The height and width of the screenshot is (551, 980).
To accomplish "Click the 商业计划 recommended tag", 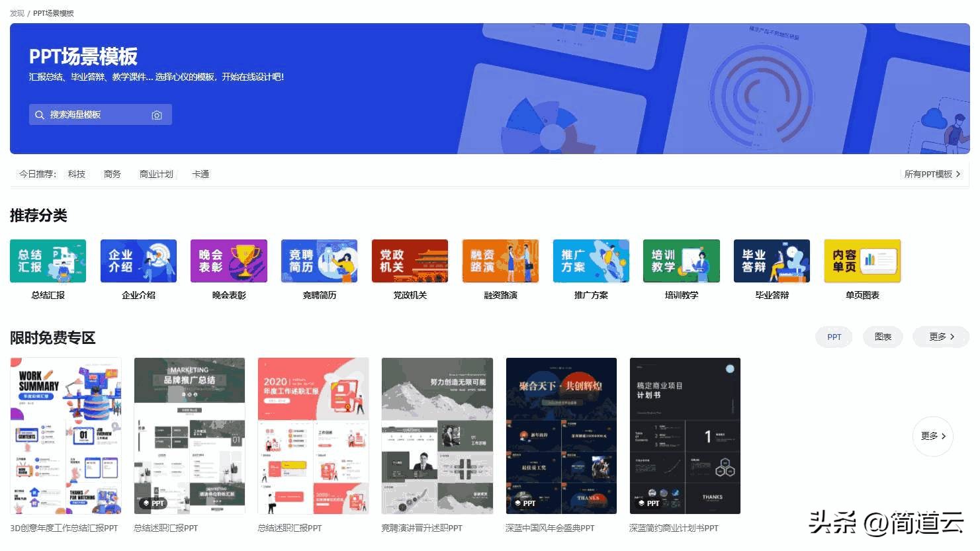I will pyautogui.click(x=156, y=174).
